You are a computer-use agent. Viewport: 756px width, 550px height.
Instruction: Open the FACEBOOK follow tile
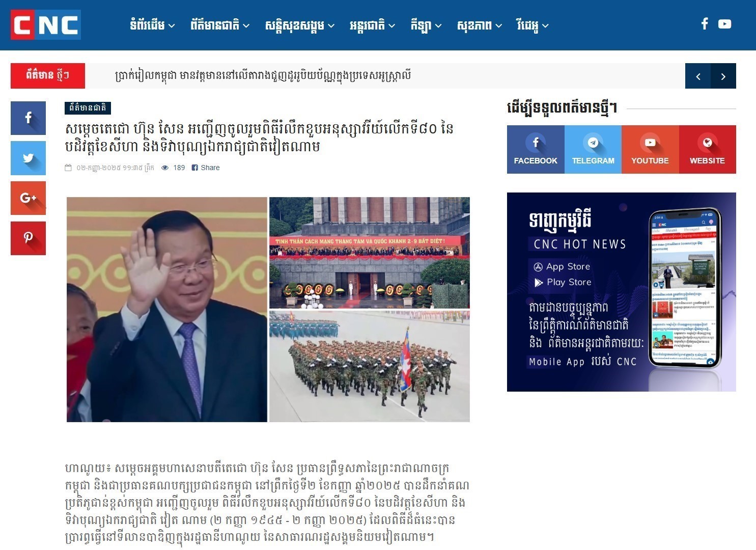click(536, 150)
